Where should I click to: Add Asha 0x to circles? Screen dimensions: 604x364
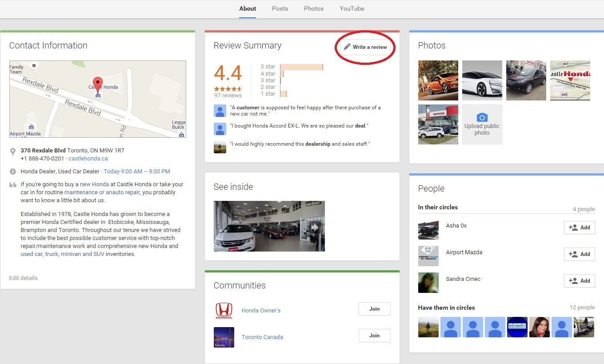580,228
